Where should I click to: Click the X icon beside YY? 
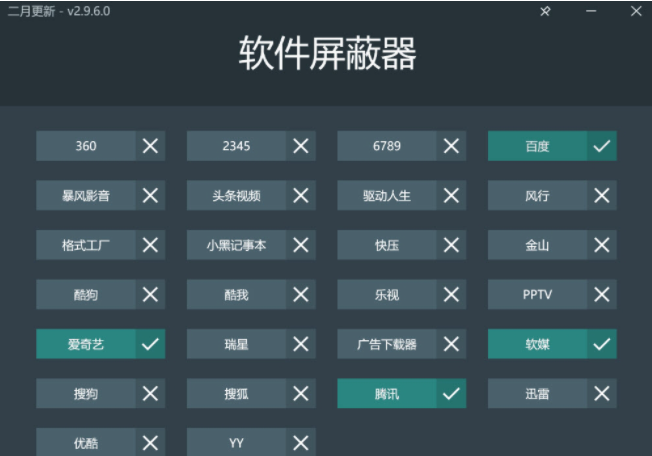point(301,442)
